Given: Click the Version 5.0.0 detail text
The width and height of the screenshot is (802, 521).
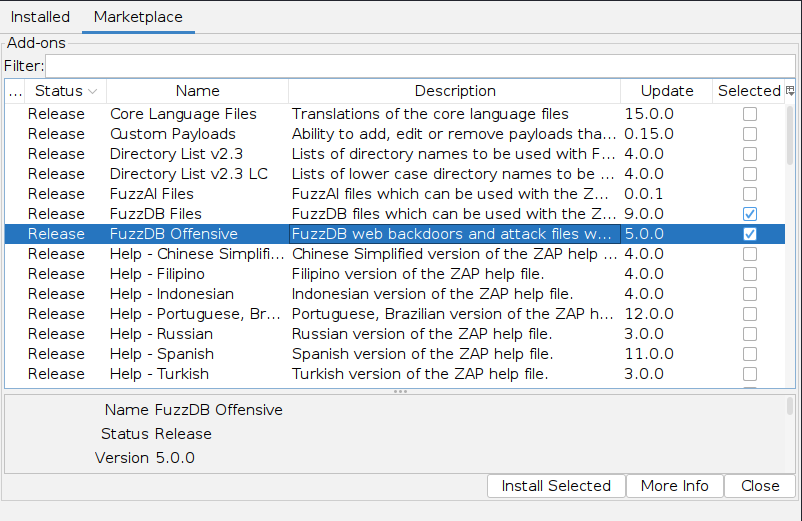Looking at the screenshot, I should pyautogui.click(x=145, y=458).
